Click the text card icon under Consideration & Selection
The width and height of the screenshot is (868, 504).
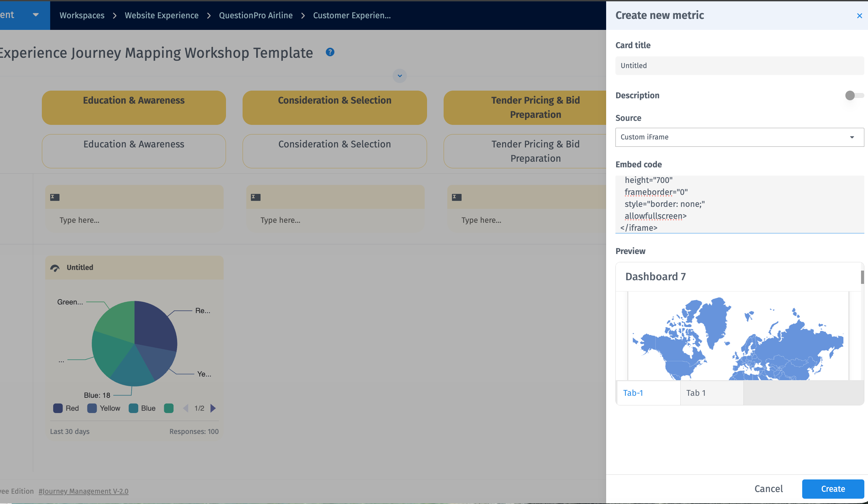[255, 197]
